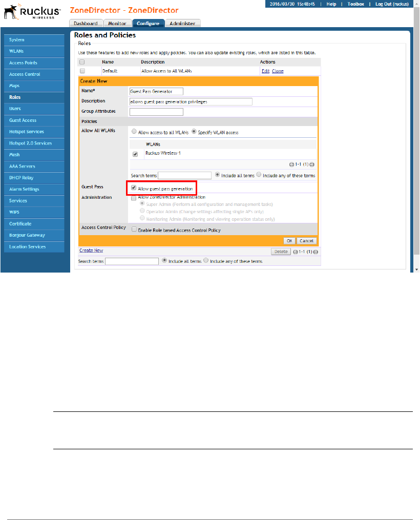Screen dimensions: 420x520
Task: Choose Operator Admin radio option
Action: (x=142, y=211)
